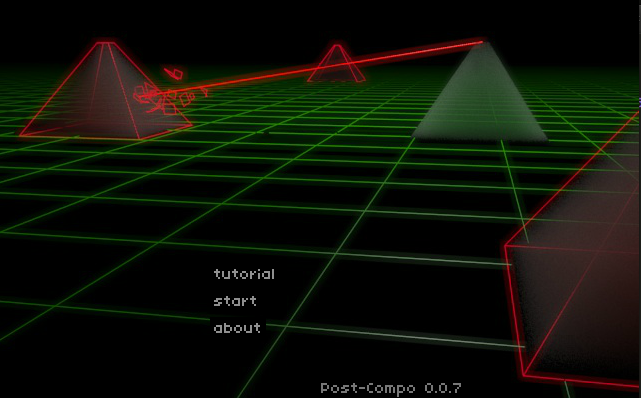Open the tutorial menu option
This screenshot has width=641, height=398.
pyautogui.click(x=244, y=274)
